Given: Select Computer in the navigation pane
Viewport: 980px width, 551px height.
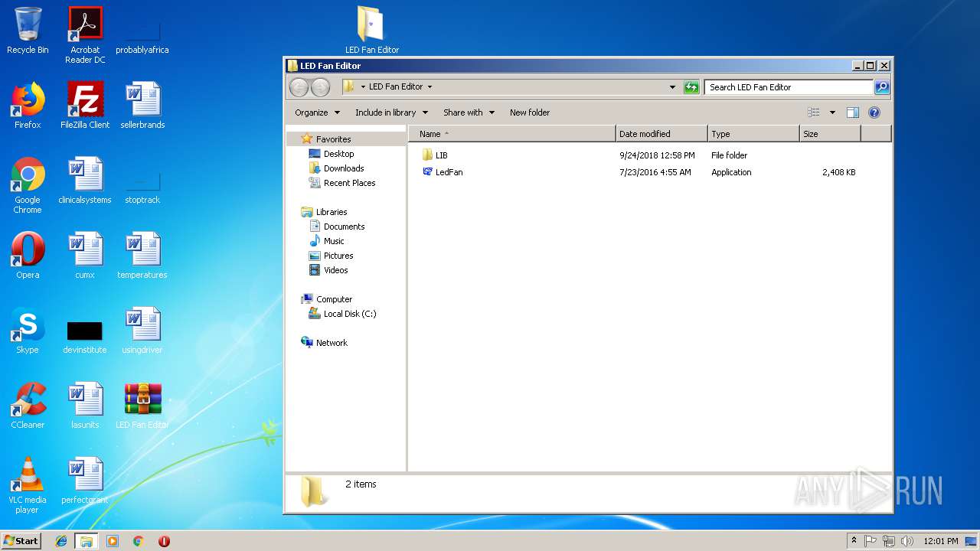Looking at the screenshot, I should click(x=334, y=299).
